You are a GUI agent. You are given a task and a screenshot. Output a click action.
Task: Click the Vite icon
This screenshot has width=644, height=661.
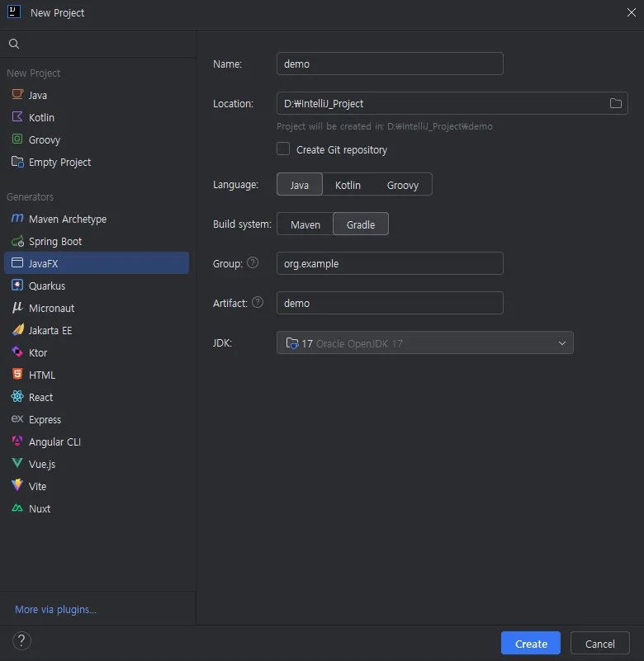click(17, 485)
